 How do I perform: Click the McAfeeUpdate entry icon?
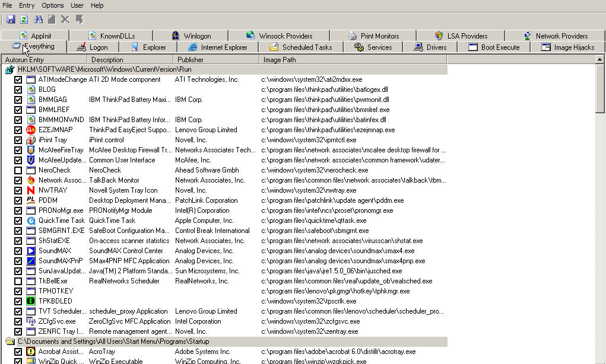tap(31, 160)
